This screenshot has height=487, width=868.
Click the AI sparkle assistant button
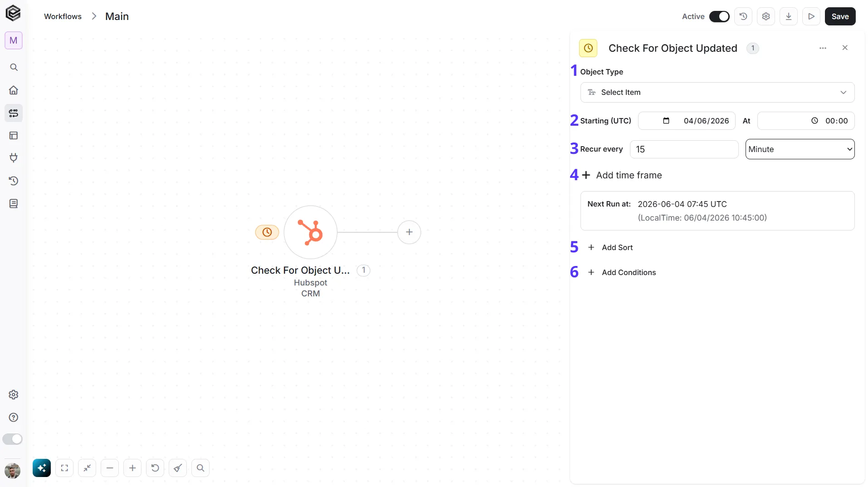[42, 468]
